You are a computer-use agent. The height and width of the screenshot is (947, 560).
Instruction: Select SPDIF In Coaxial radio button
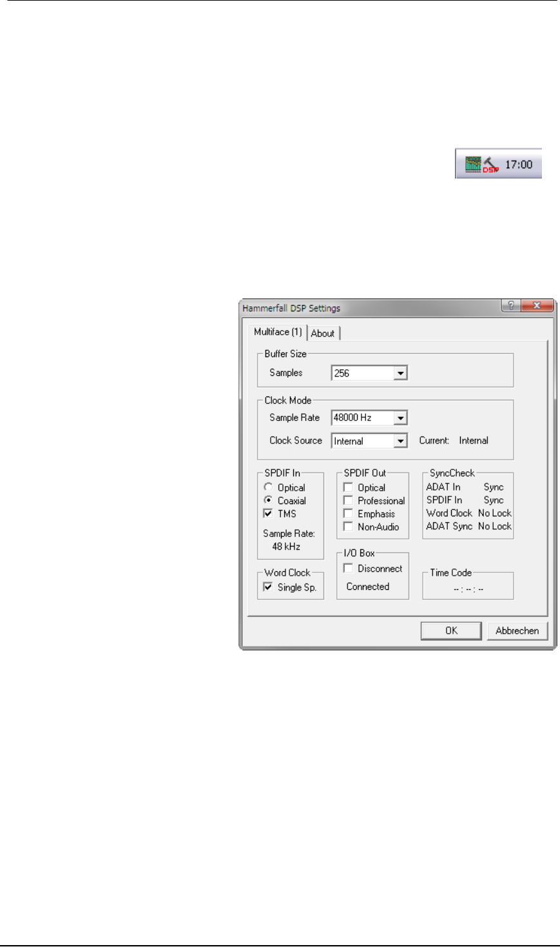coord(268,500)
